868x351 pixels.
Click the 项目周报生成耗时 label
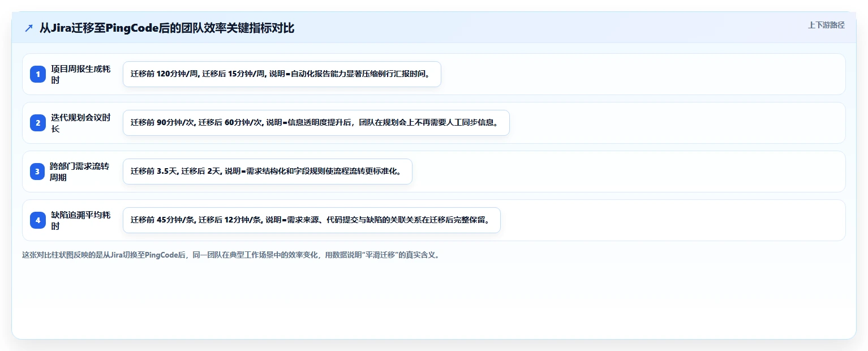[81, 74]
